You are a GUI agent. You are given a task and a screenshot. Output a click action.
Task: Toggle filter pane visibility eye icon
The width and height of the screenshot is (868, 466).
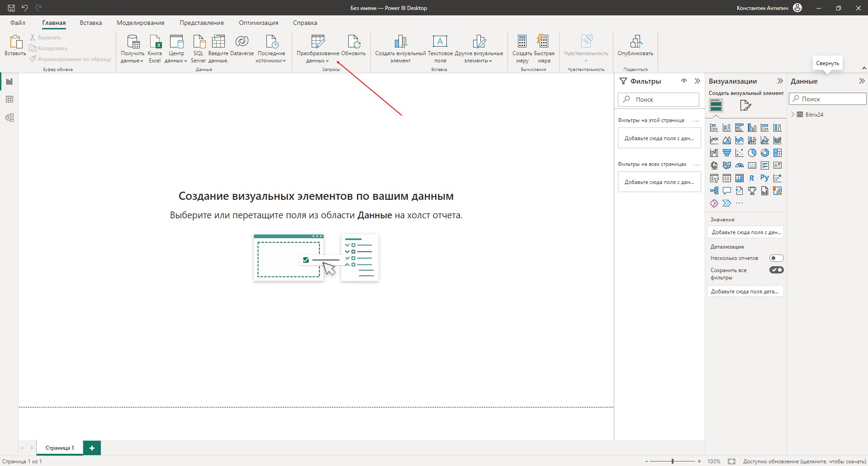(x=684, y=81)
